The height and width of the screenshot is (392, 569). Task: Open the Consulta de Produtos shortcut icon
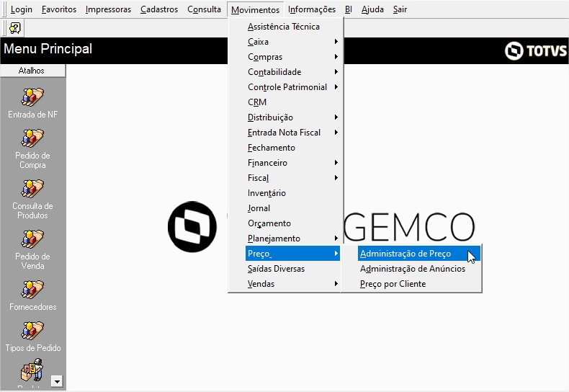point(32,189)
